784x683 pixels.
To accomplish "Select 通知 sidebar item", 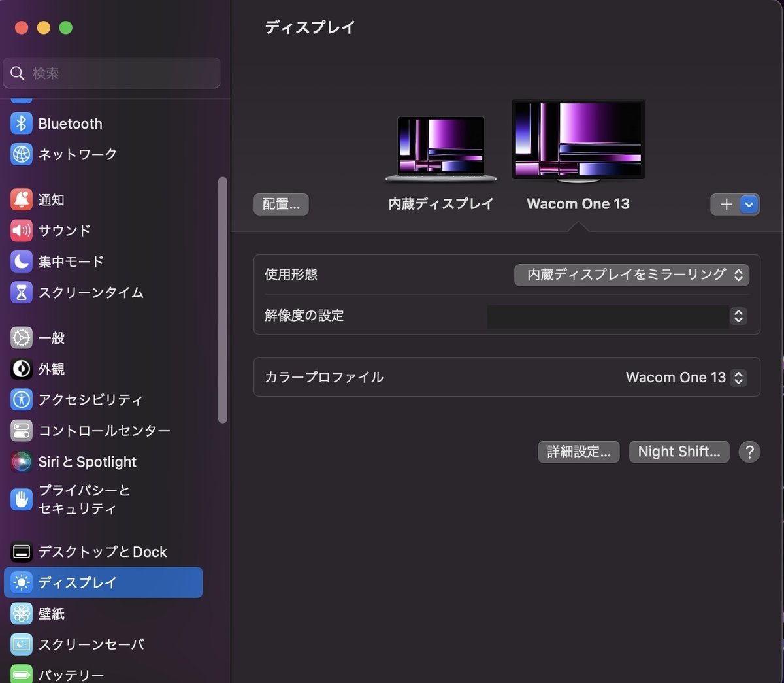I will (103, 200).
